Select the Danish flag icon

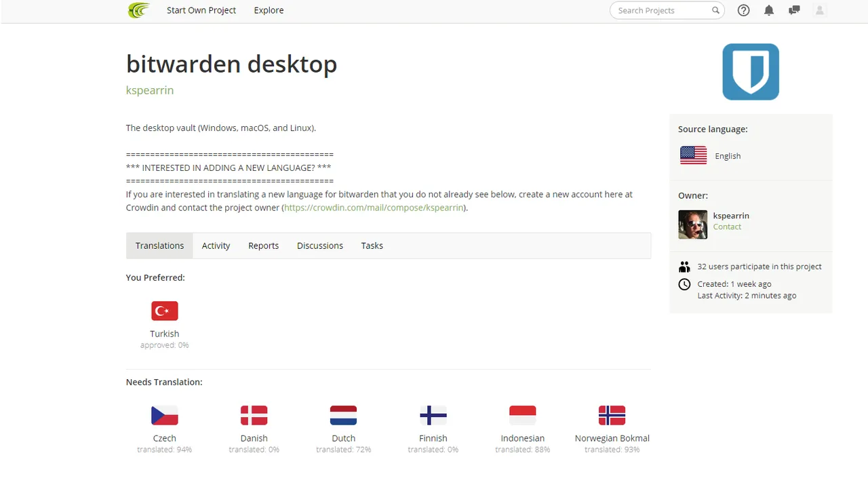(x=254, y=415)
